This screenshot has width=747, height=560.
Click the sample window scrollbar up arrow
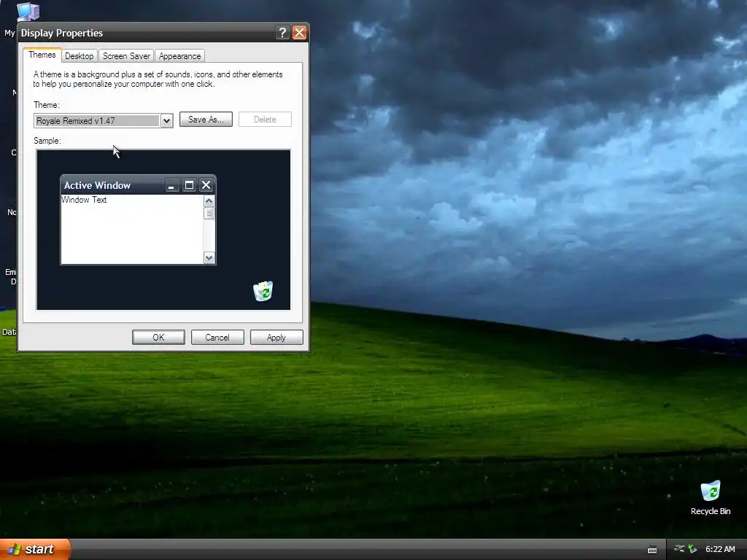209,201
